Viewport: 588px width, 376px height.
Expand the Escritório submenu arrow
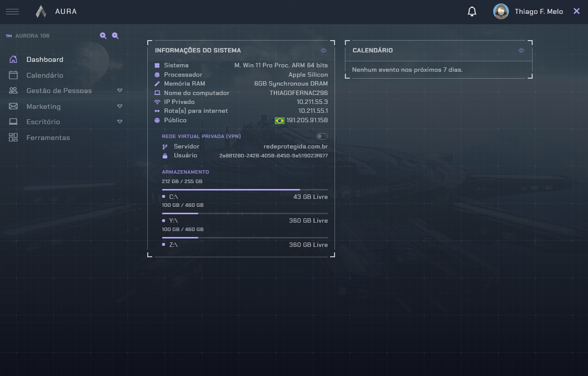(120, 122)
